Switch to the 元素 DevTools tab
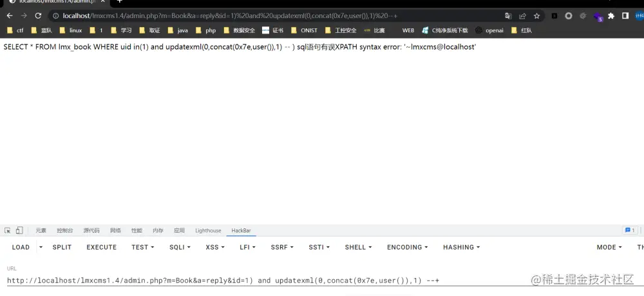The height and width of the screenshot is (296, 644). (x=41, y=231)
